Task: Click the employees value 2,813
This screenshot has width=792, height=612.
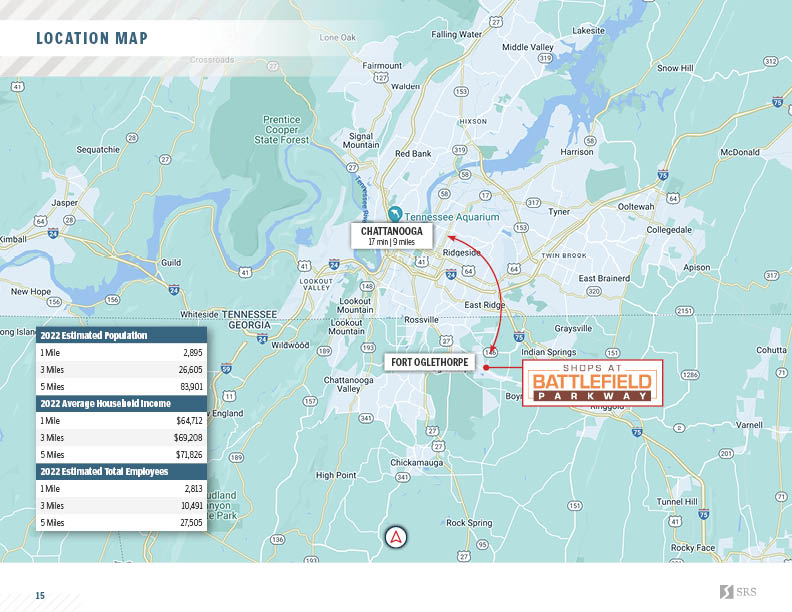Action: point(193,488)
